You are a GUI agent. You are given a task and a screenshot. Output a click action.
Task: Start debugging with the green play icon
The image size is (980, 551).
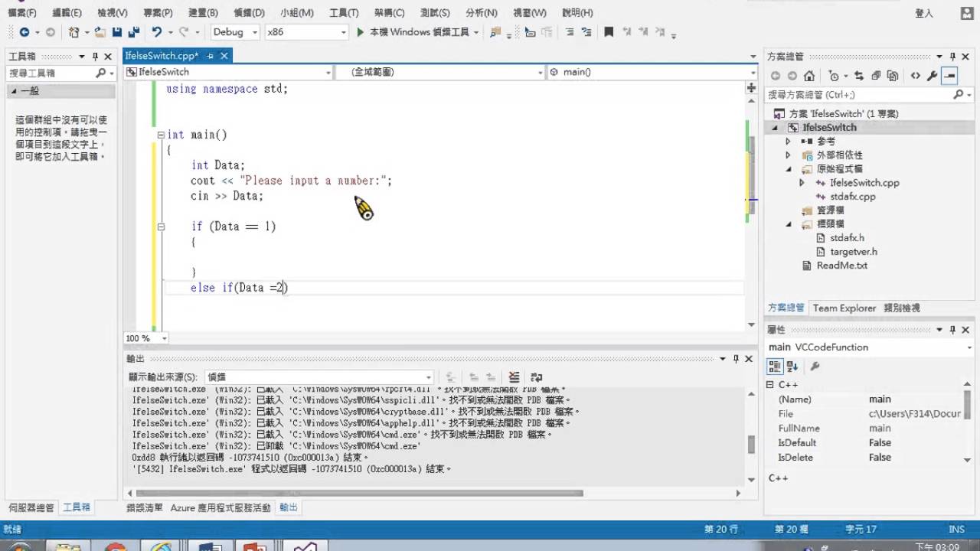tap(361, 32)
